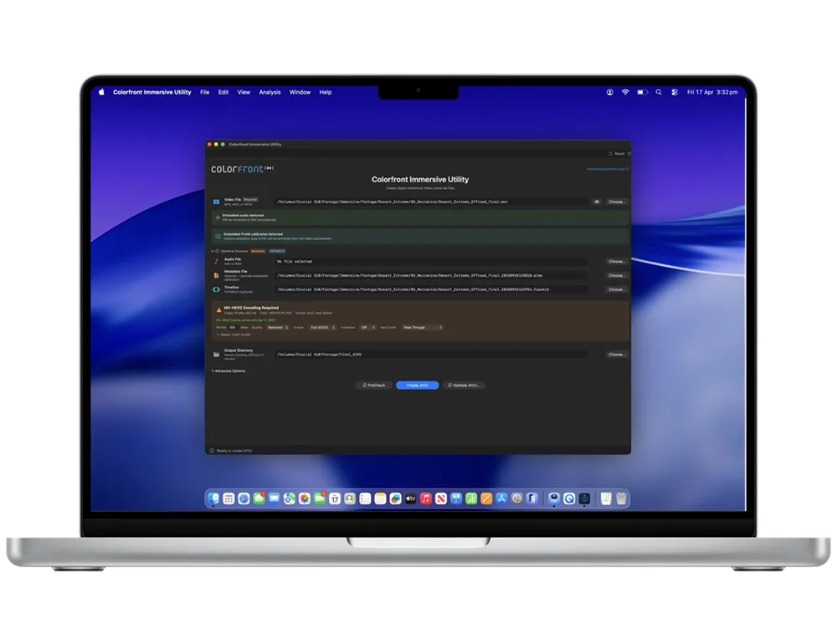Click the Output Directory folder icon
837x644 pixels.
coord(216,355)
